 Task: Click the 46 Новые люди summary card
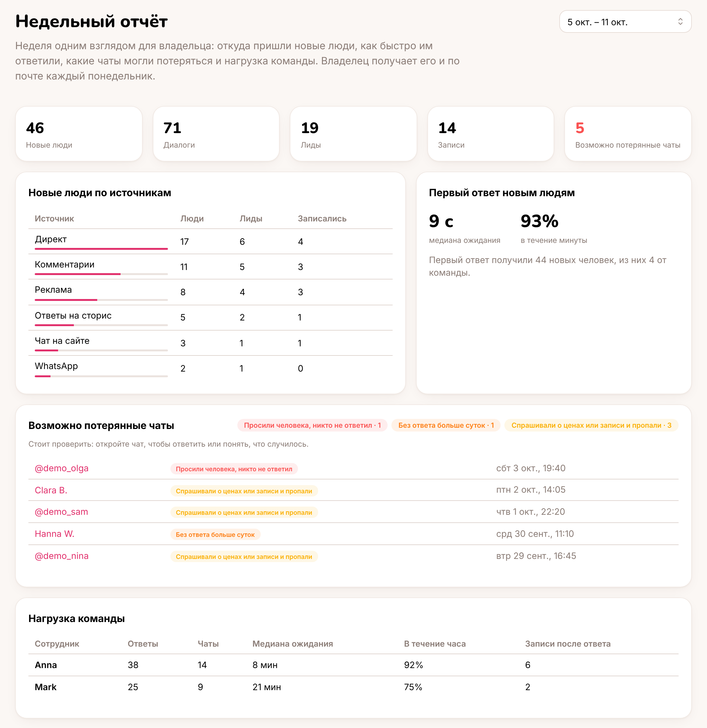79,134
